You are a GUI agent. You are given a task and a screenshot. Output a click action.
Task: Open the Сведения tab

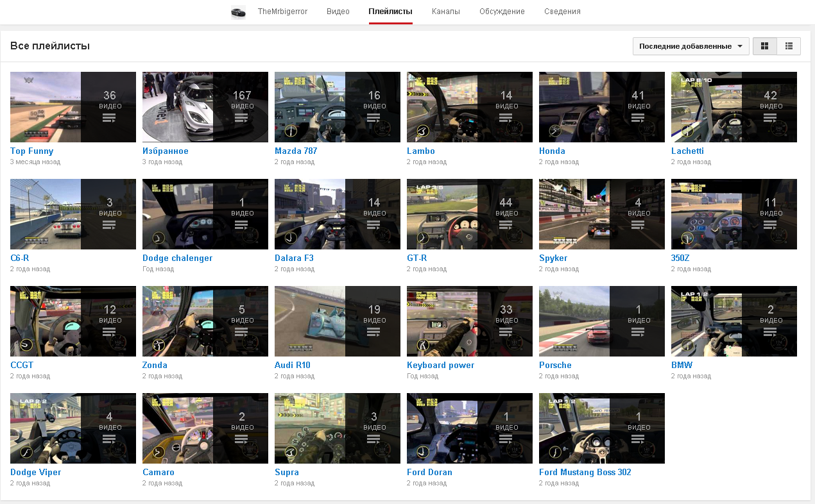(562, 12)
